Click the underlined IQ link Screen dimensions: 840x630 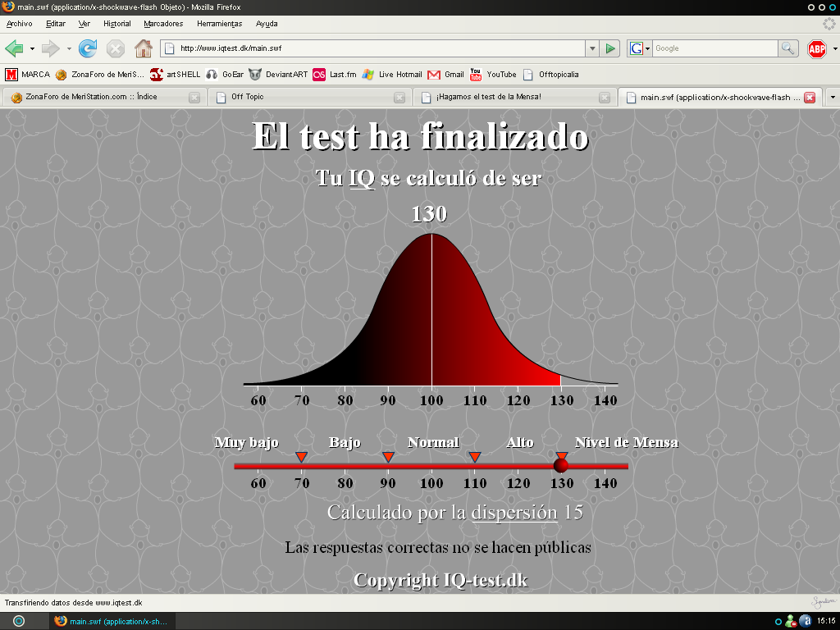[x=362, y=178]
